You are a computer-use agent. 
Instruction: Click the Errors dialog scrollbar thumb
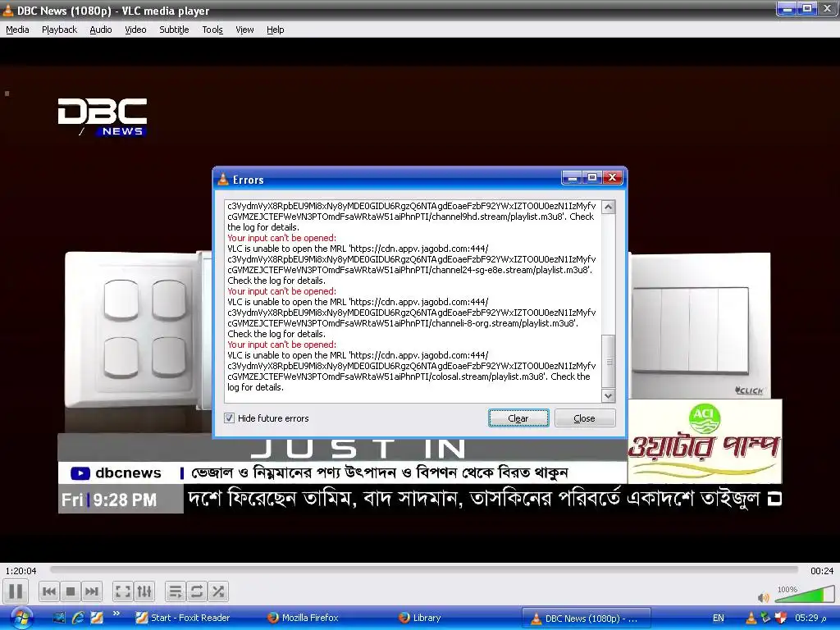coord(609,362)
